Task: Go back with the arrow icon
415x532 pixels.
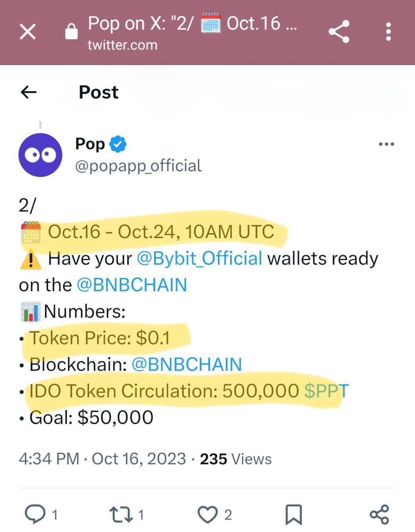Action: 29,92
